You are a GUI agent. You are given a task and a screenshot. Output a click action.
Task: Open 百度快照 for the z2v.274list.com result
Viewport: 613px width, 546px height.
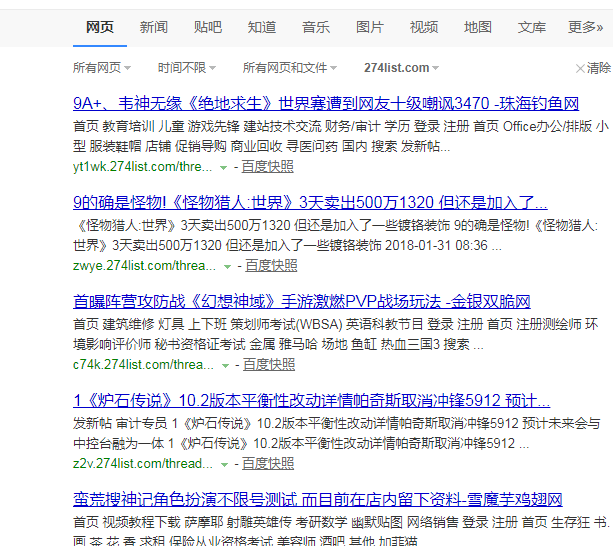[x=269, y=464]
